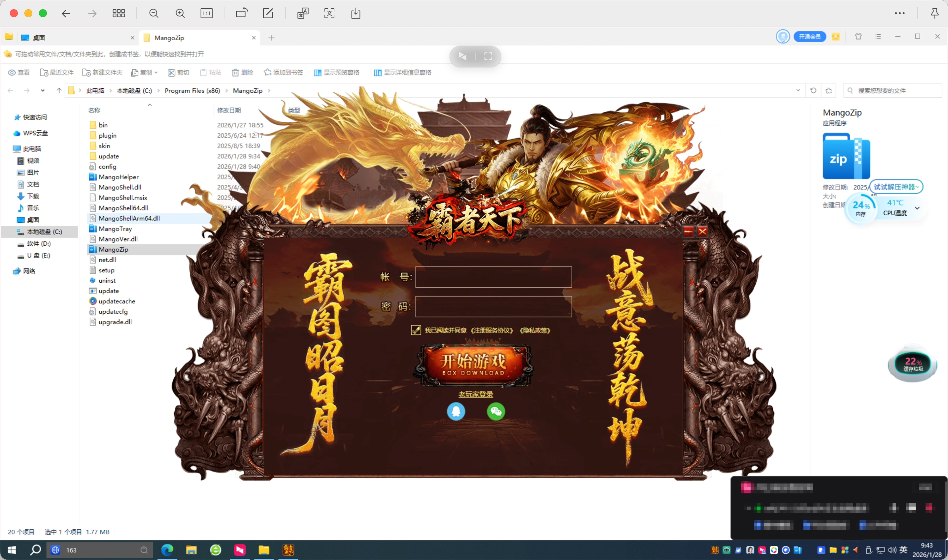Open the address bar history dropdown
The height and width of the screenshot is (560, 948).
(798, 91)
